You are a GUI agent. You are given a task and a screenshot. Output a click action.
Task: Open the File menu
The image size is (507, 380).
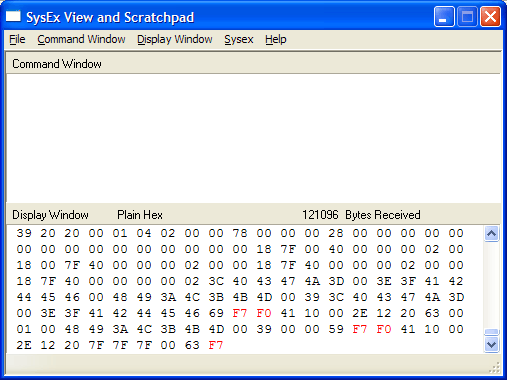17,39
